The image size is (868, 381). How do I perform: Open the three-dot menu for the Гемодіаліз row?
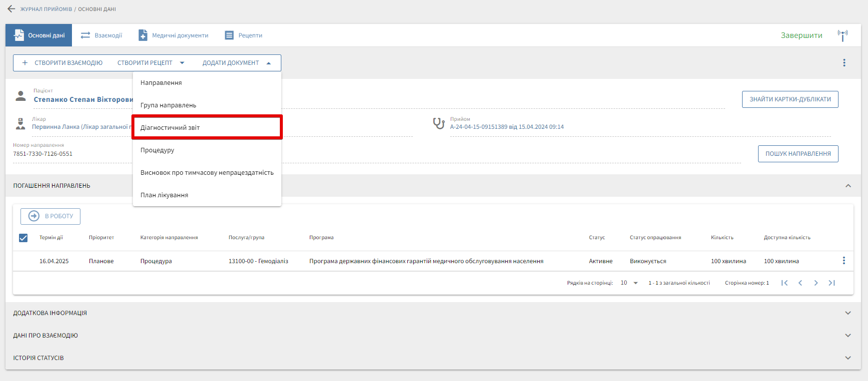tap(844, 261)
